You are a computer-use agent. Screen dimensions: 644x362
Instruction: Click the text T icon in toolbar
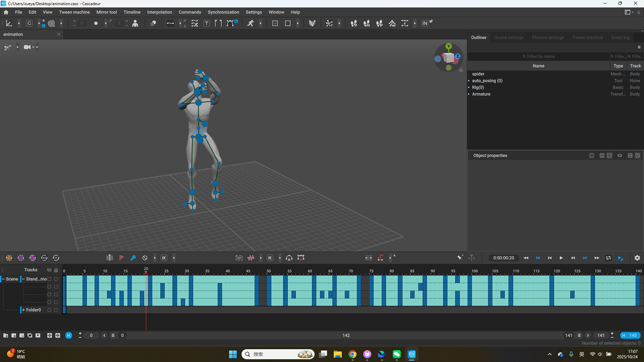tap(207, 23)
